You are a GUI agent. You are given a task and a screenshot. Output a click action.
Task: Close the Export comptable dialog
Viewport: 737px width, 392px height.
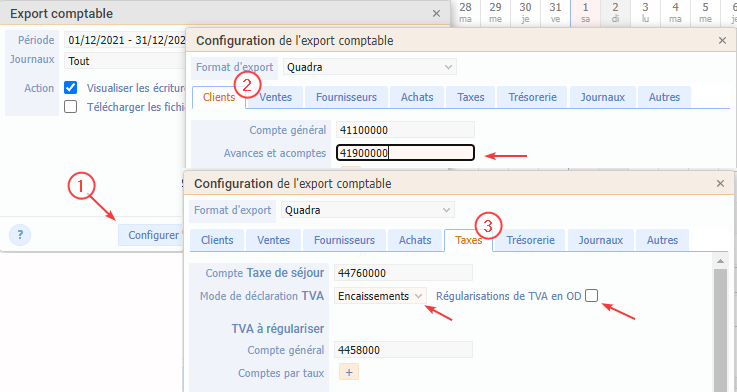pyautogui.click(x=437, y=14)
